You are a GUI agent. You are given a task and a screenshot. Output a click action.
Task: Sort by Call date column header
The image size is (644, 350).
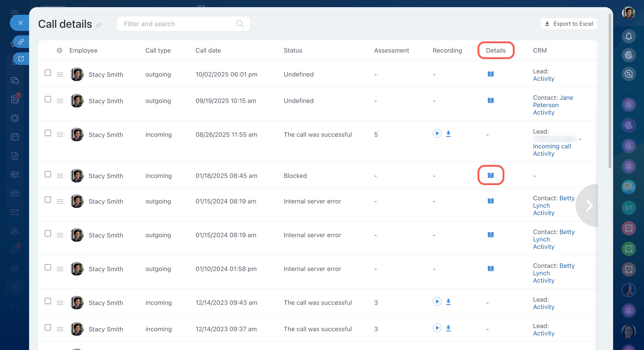coord(208,50)
